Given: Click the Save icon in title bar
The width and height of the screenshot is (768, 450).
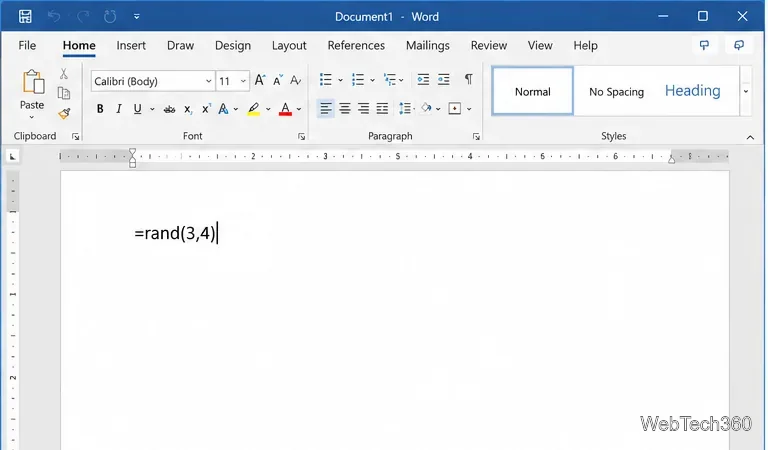Looking at the screenshot, I should [x=25, y=17].
